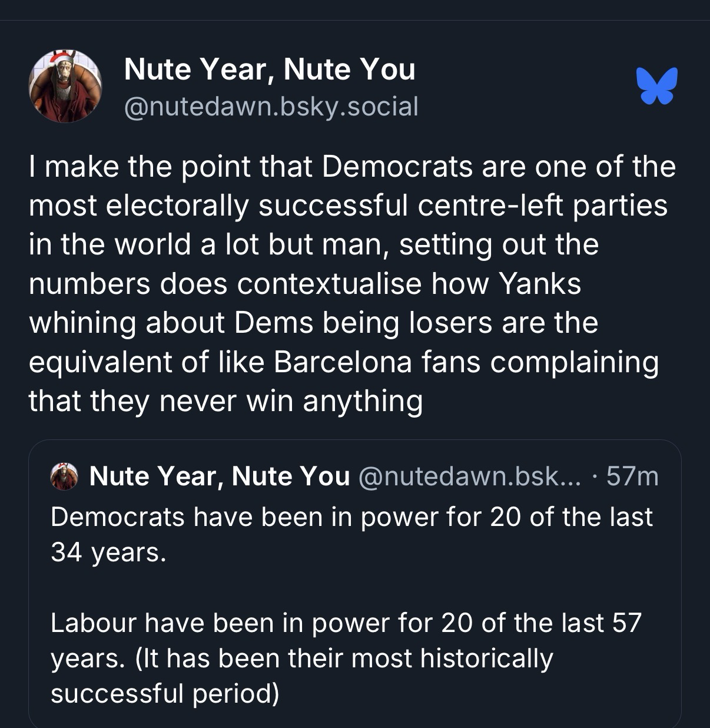Click the word "contextualise" in the post

[330, 284]
